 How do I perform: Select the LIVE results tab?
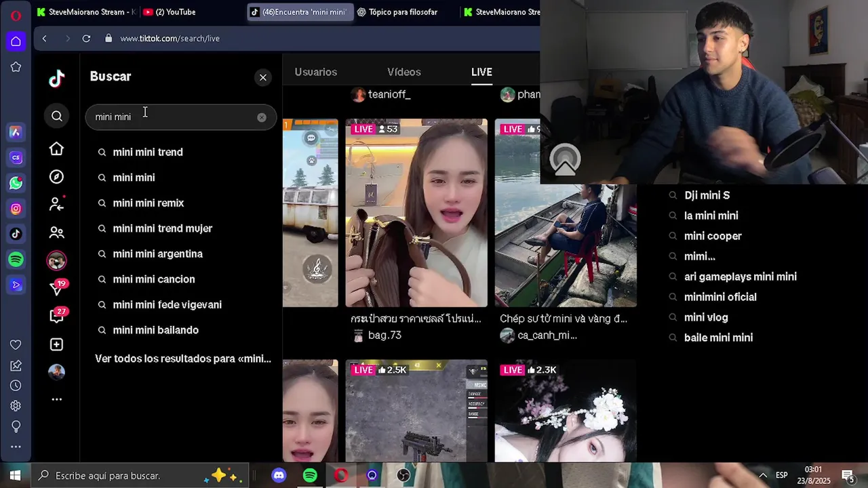pos(481,72)
